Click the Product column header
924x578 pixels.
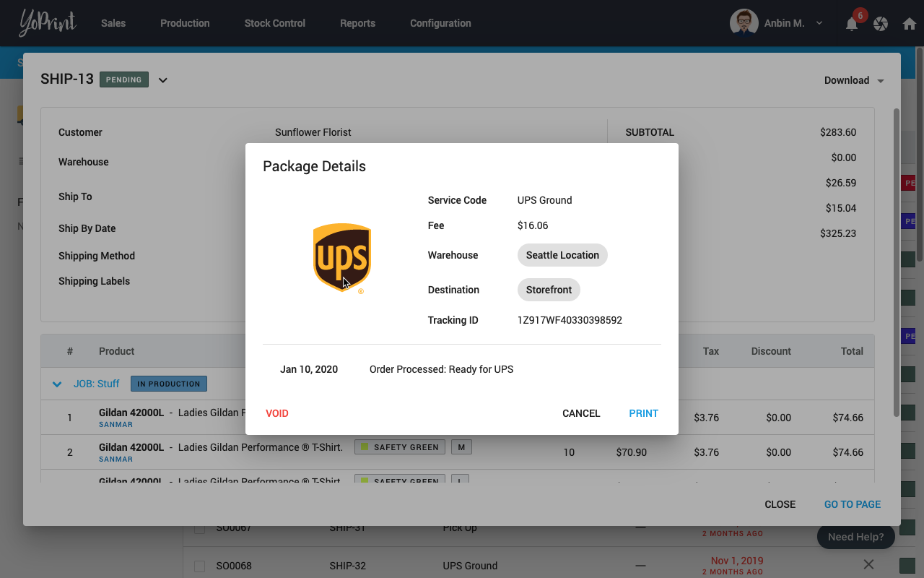pos(117,351)
